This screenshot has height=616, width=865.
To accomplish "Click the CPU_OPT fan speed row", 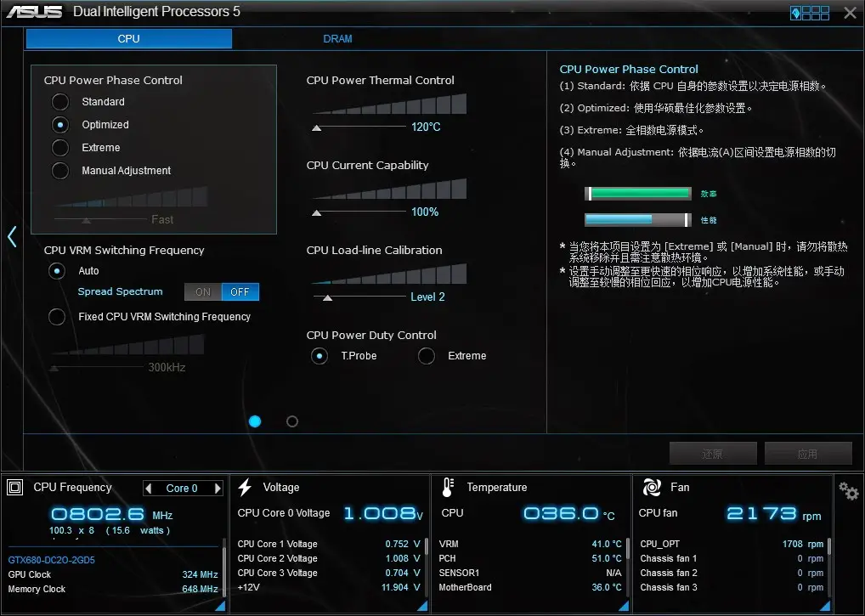I will coord(732,544).
